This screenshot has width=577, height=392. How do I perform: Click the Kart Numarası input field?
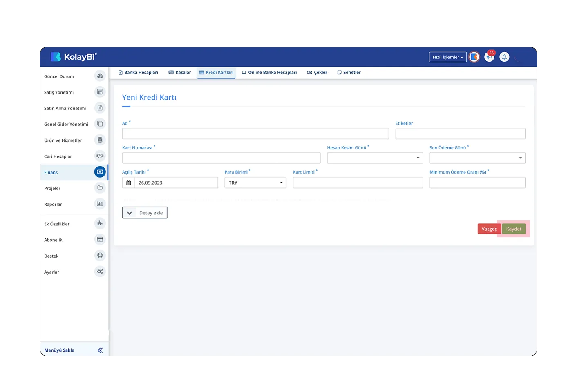[221, 158]
